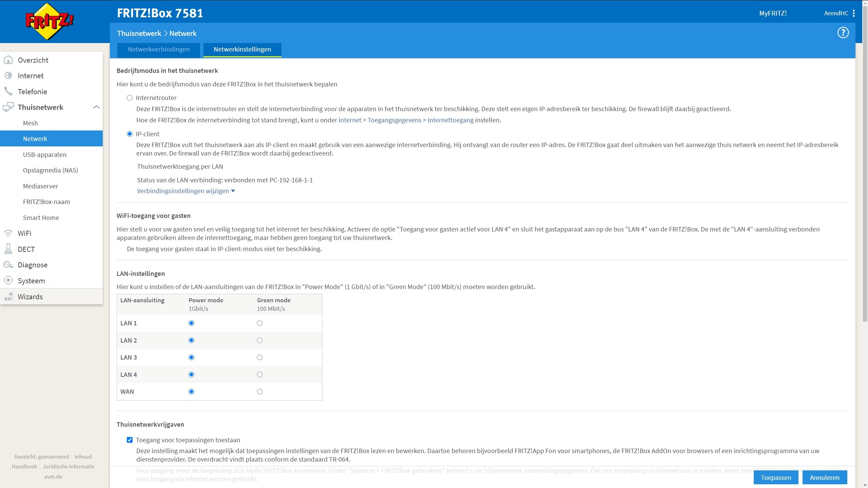Viewport: 868px width, 488px height.
Task: Click the Overzicht house icon
Action: [8, 60]
